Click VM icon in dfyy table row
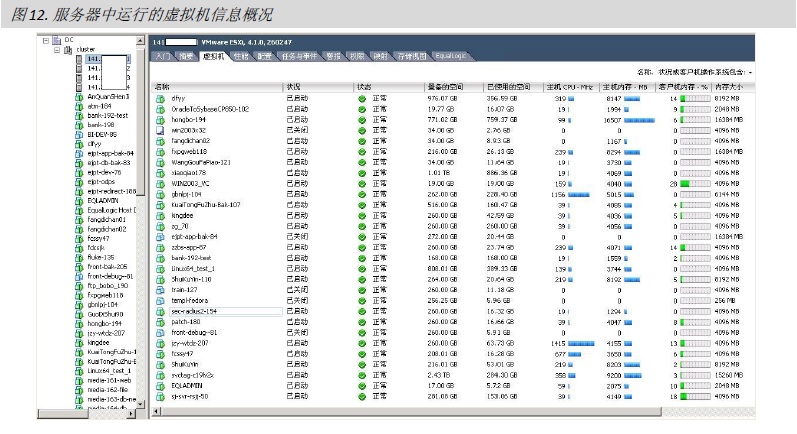797x434 pixels. pyautogui.click(x=161, y=99)
